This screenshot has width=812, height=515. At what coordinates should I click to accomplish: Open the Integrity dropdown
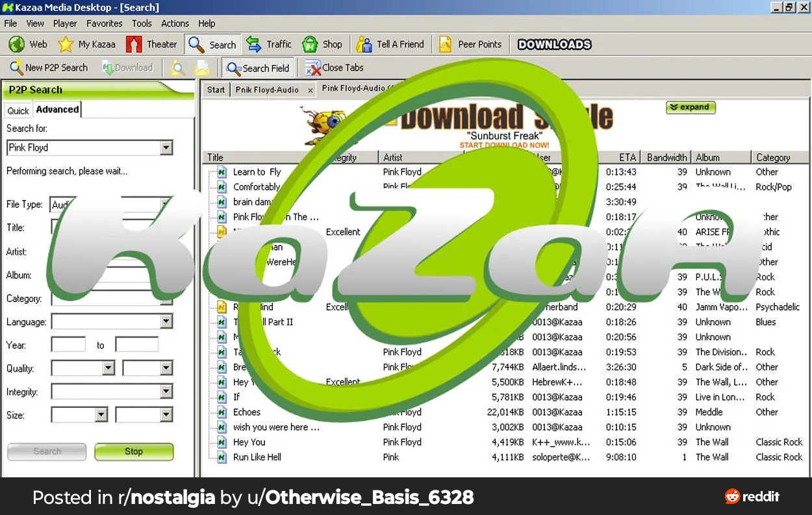click(166, 392)
